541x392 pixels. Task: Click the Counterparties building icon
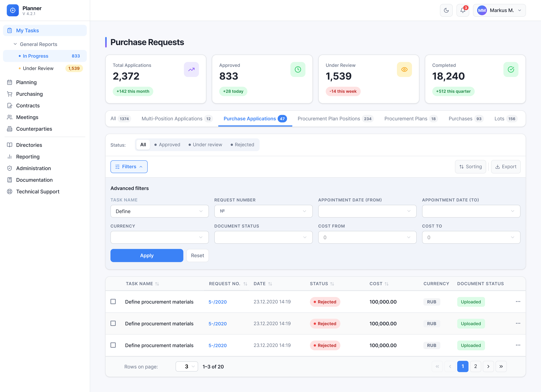[x=10, y=129]
